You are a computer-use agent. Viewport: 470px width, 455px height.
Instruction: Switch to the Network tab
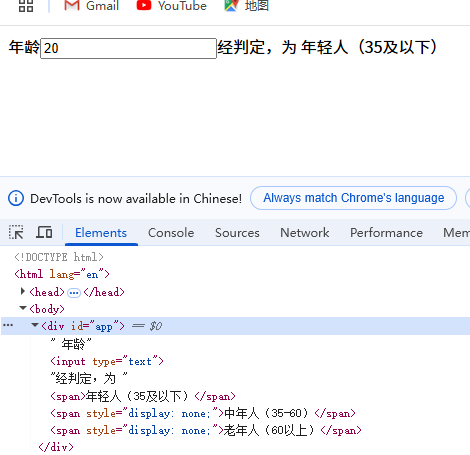tap(305, 233)
